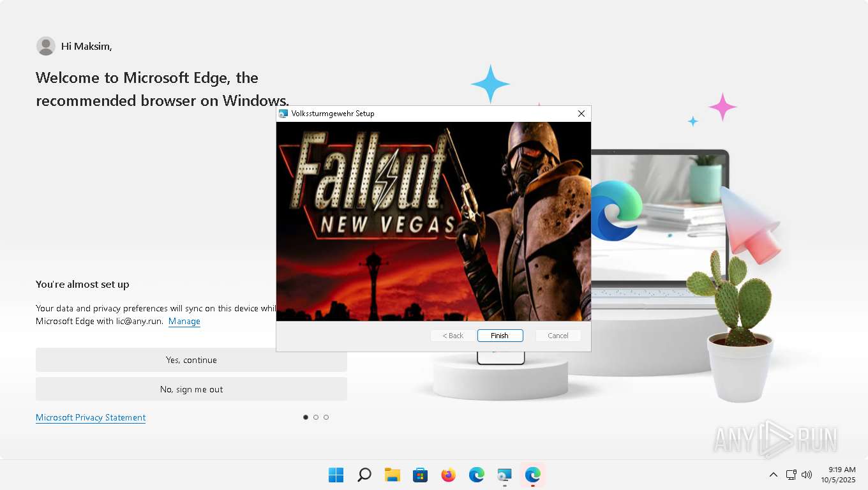The width and height of the screenshot is (868, 490).
Task: Open Manage sync preferences link
Action: [184, 322]
